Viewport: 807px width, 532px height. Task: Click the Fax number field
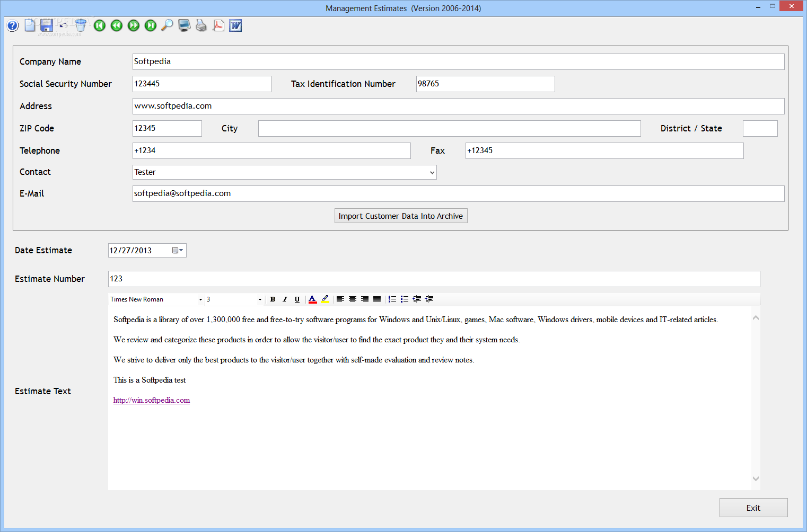pyautogui.click(x=604, y=150)
